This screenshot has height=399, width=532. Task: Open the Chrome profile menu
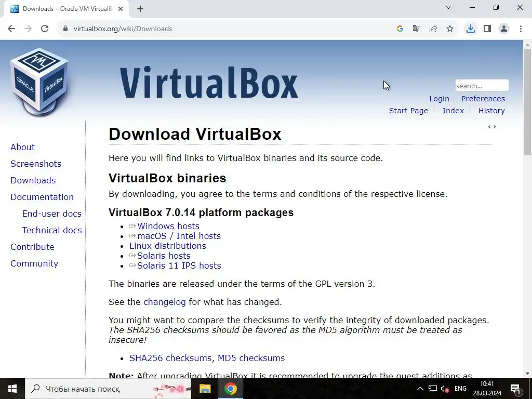coord(504,29)
